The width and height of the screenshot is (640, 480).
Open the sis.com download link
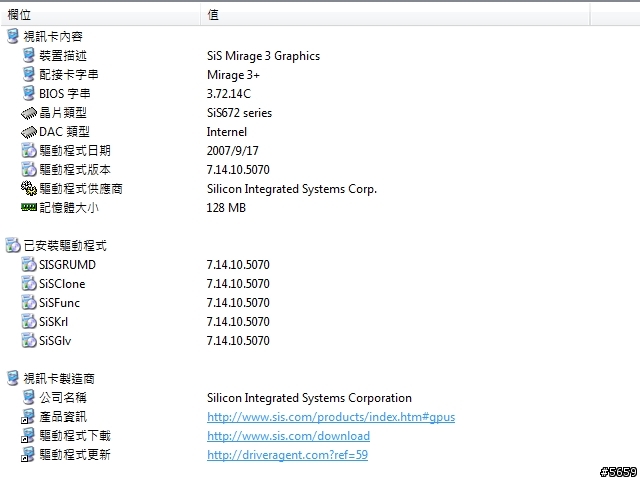coord(289,436)
